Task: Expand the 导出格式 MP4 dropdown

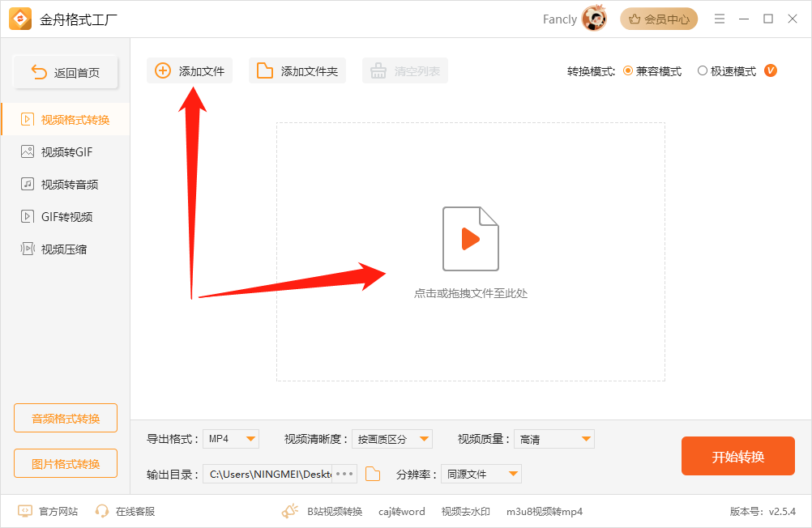Action: point(230,439)
